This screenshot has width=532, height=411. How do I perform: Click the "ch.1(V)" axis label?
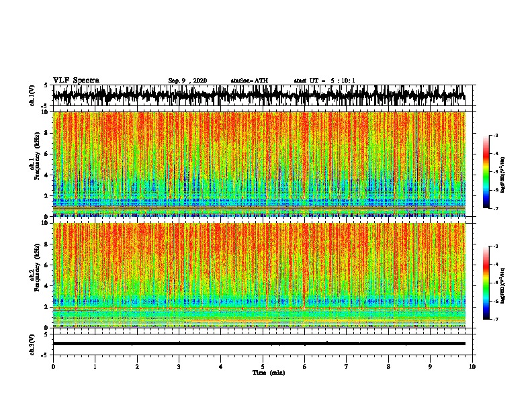32,95
